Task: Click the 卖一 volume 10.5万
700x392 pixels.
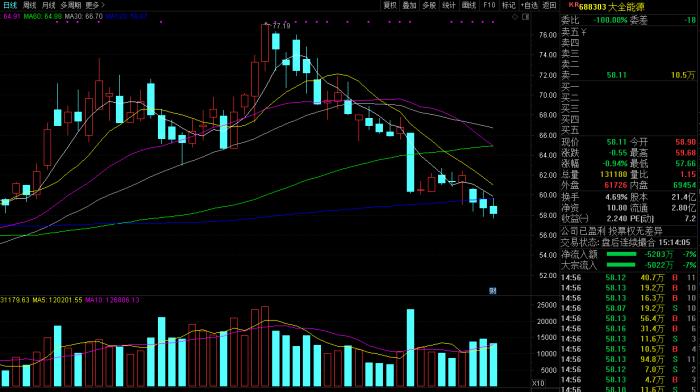Action: coord(683,75)
